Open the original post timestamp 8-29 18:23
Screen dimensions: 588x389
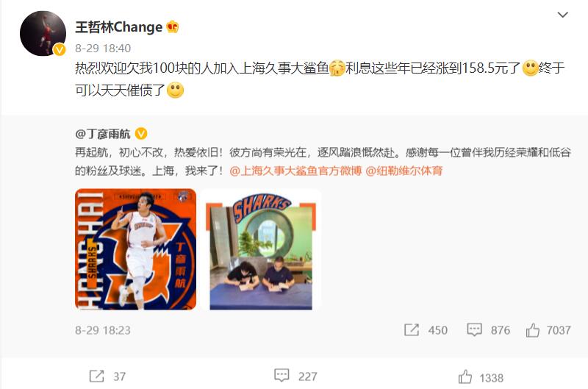click(x=103, y=330)
